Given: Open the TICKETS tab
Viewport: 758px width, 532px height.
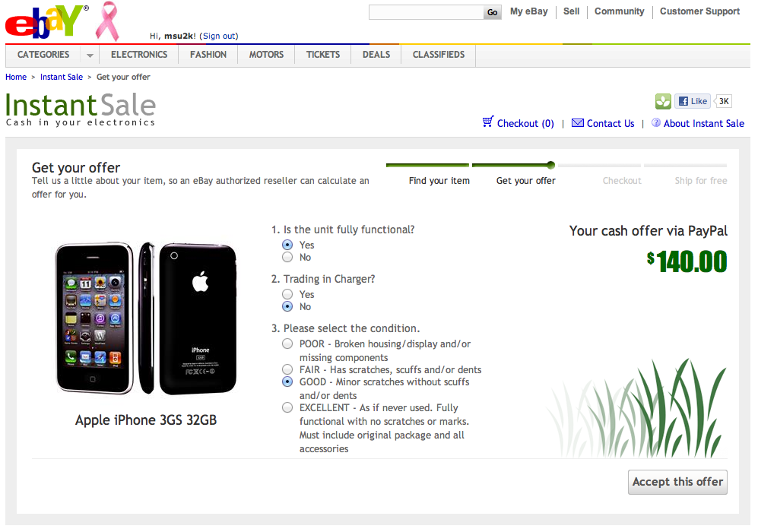Looking at the screenshot, I should 323,55.
